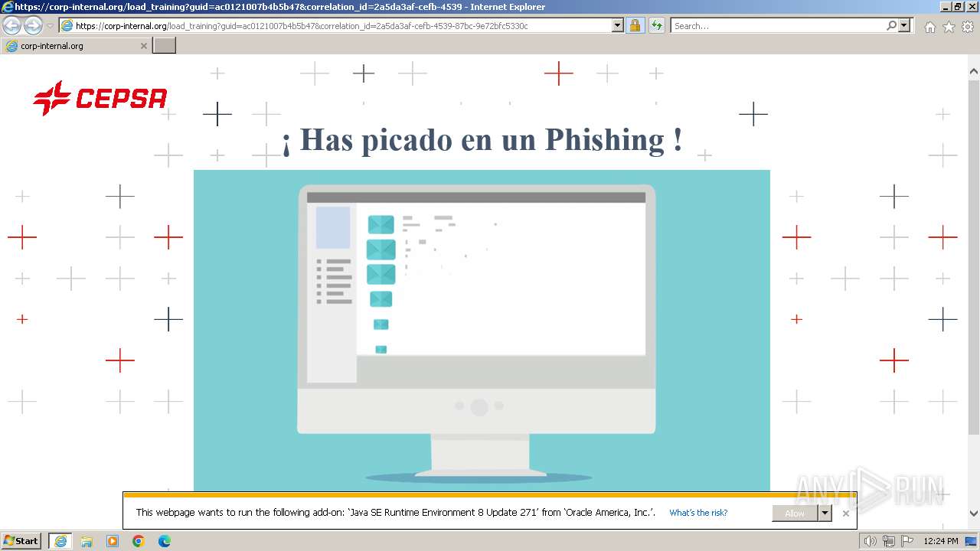Image resolution: width=980 pixels, height=551 pixels.
Task: Open the recent pages dropdown arrow
Action: click(x=50, y=26)
